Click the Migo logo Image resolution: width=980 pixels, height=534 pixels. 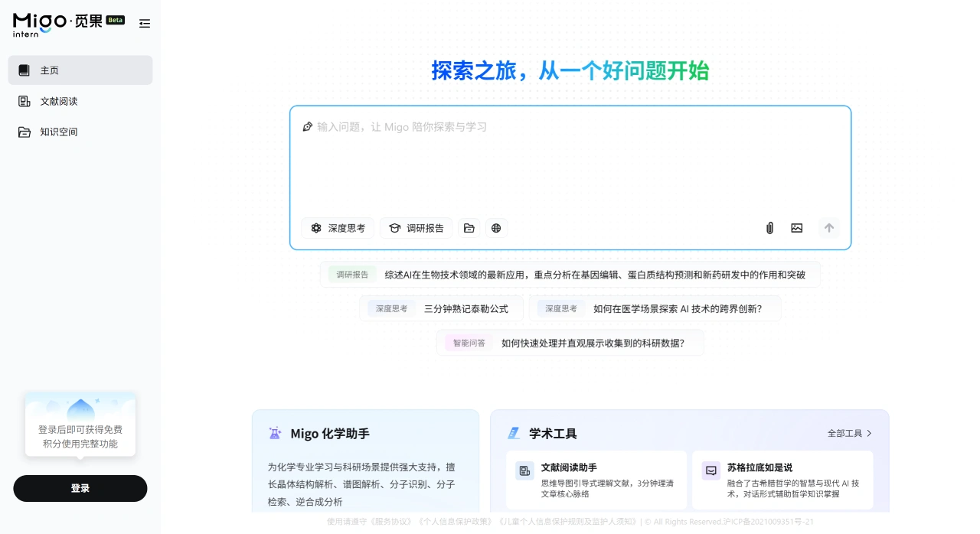(57, 24)
